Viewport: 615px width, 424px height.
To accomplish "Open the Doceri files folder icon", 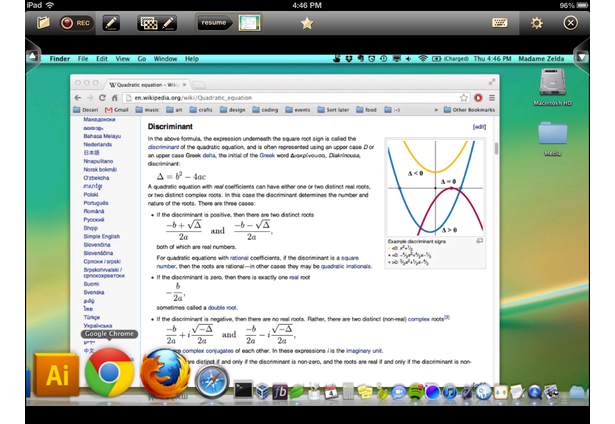I will (44, 23).
